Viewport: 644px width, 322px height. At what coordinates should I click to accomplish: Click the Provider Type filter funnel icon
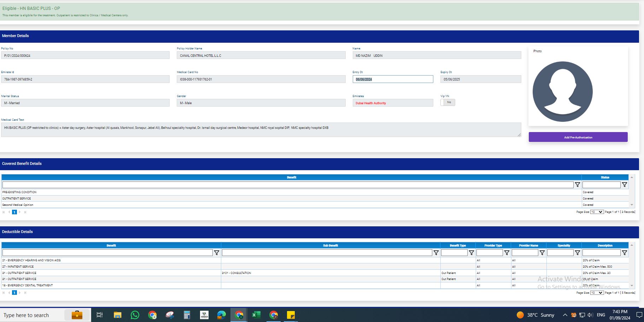[507, 253]
